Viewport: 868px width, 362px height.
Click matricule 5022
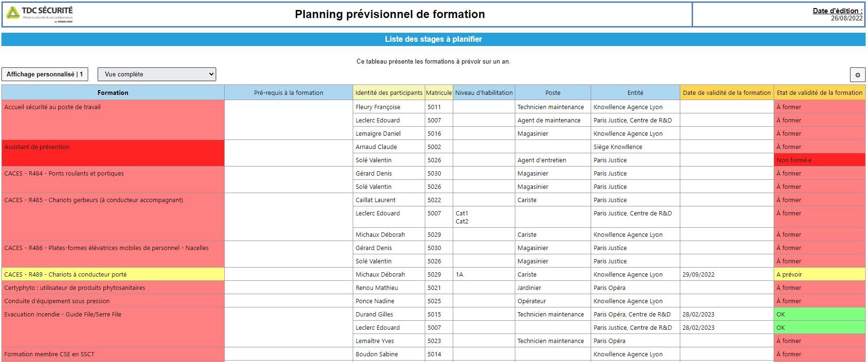434,200
